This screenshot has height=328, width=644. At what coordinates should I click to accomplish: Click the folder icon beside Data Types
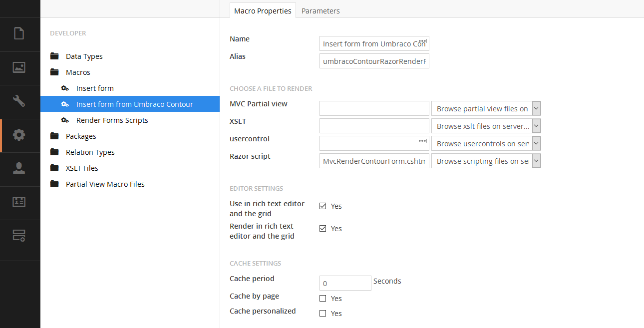pos(54,56)
